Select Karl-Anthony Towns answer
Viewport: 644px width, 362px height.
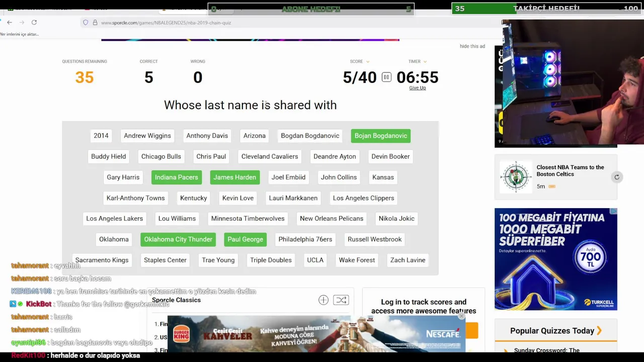point(136,198)
